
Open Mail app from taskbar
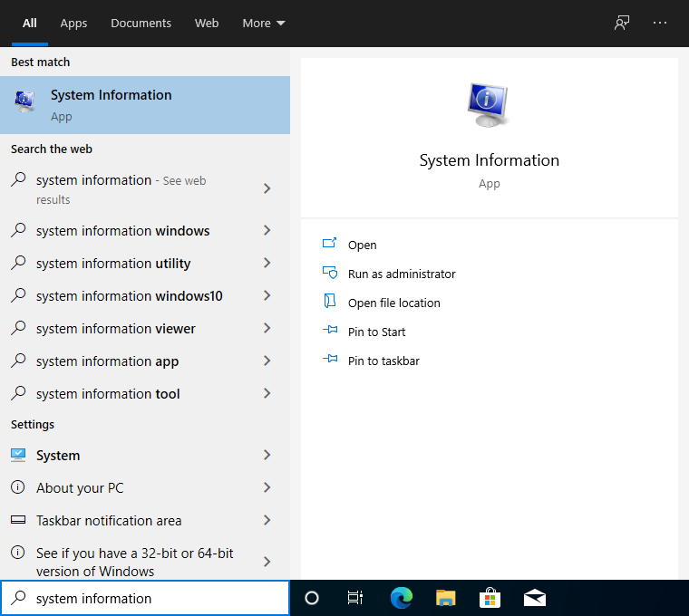coord(535,598)
